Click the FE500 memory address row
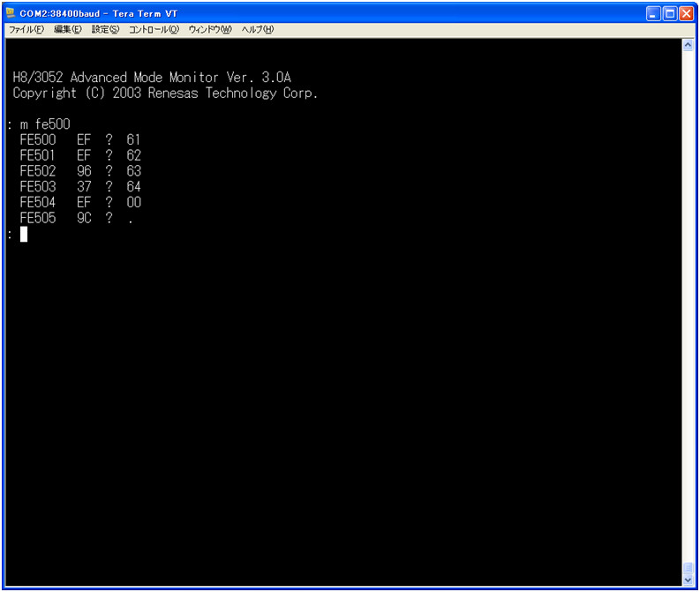 click(x=79, y=139)
